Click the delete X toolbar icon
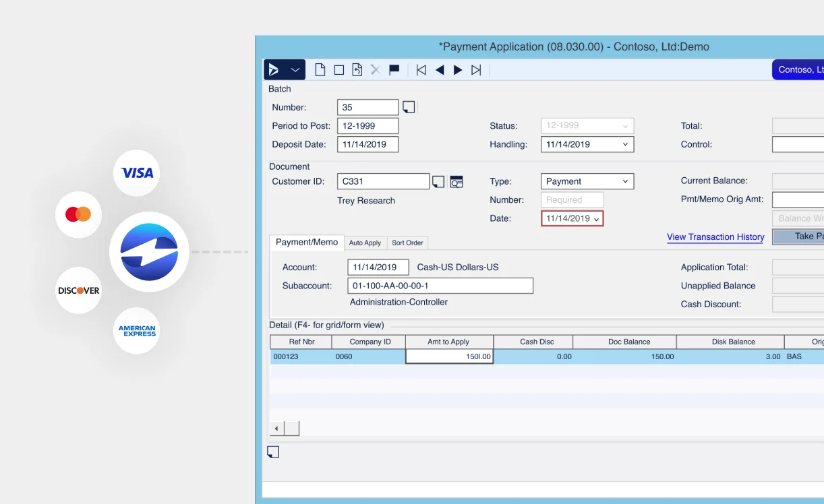This screenshot has height=504, width=824. 376,69
